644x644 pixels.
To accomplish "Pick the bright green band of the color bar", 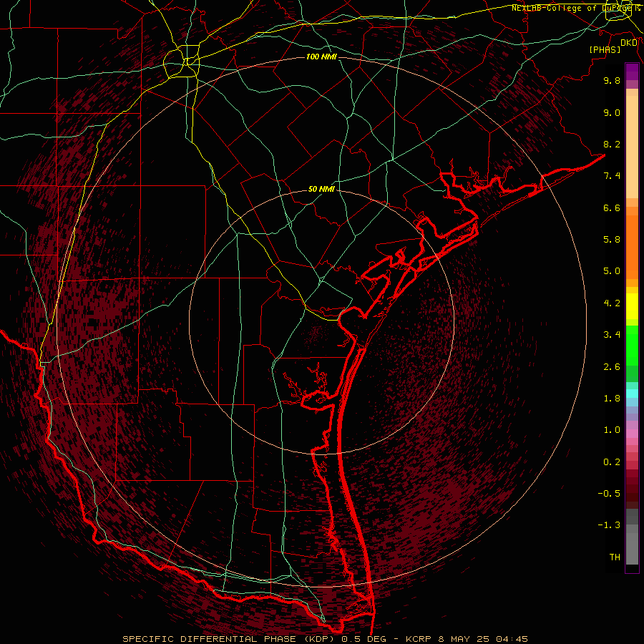I will click(x=632, y=346).
